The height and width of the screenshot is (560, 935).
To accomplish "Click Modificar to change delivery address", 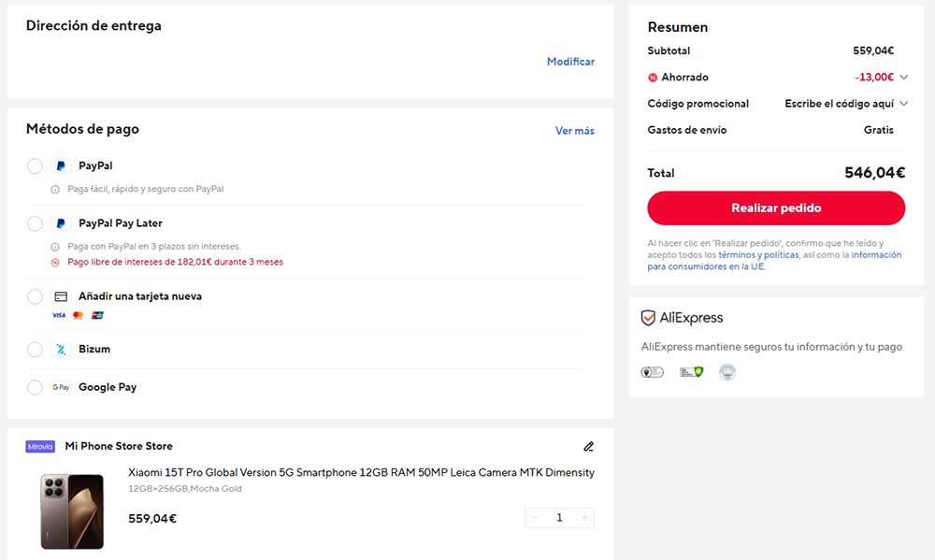I will pyautogui.click(x=571, y=61).
